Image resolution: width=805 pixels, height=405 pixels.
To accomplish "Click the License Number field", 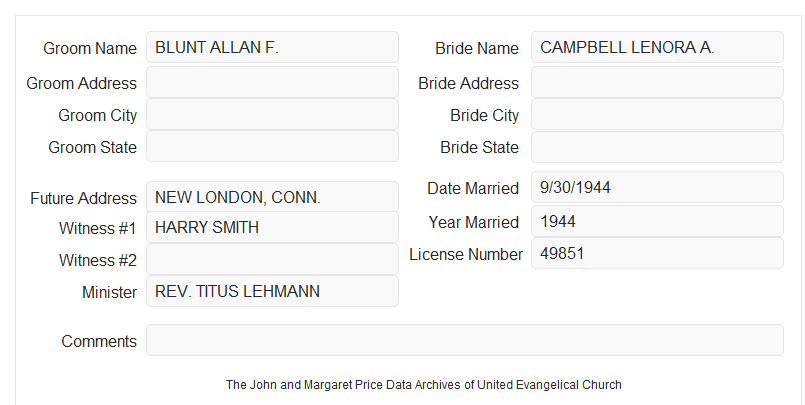I will [x=657, y=253].
